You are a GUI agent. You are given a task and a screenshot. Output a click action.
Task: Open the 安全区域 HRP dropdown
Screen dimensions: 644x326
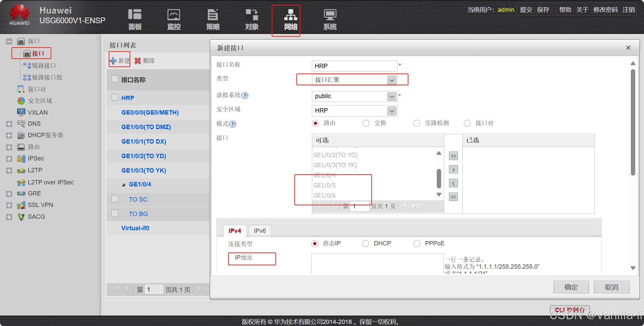click(392, 111)
